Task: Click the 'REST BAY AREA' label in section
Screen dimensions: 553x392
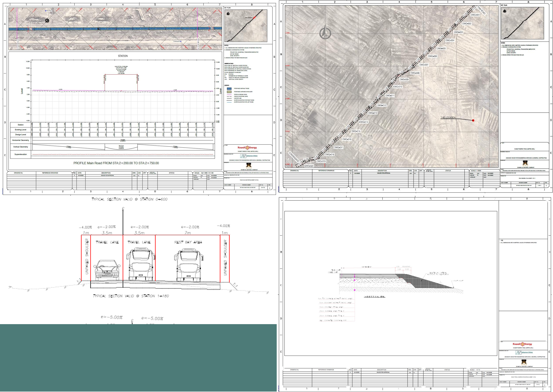Action: (188, 242)
